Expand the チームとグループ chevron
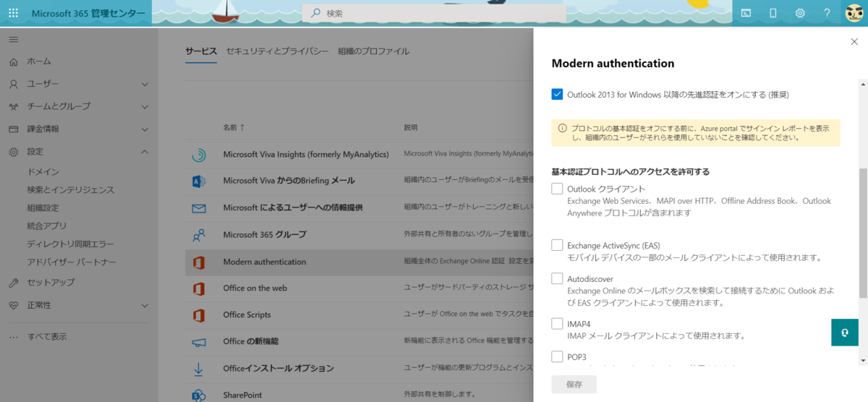This screenshot has width=868, height=402. coord(145,106)
